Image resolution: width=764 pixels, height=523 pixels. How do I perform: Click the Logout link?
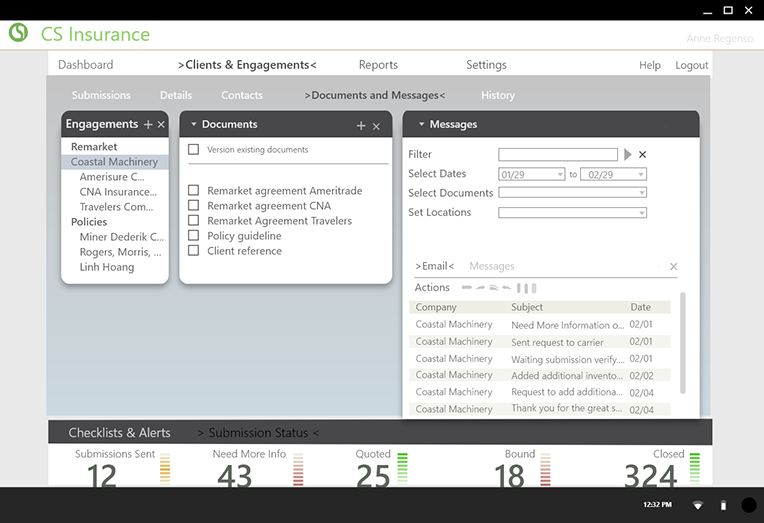tap(691, 65)
